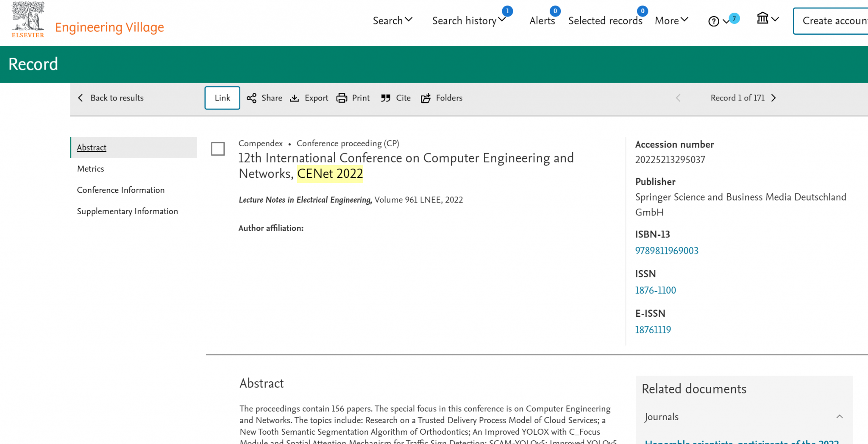Click Lecture Notes in Electrical Engineering source
Image resolution: width=868 pixels, height=444 pixels.
tap(305, 200)
